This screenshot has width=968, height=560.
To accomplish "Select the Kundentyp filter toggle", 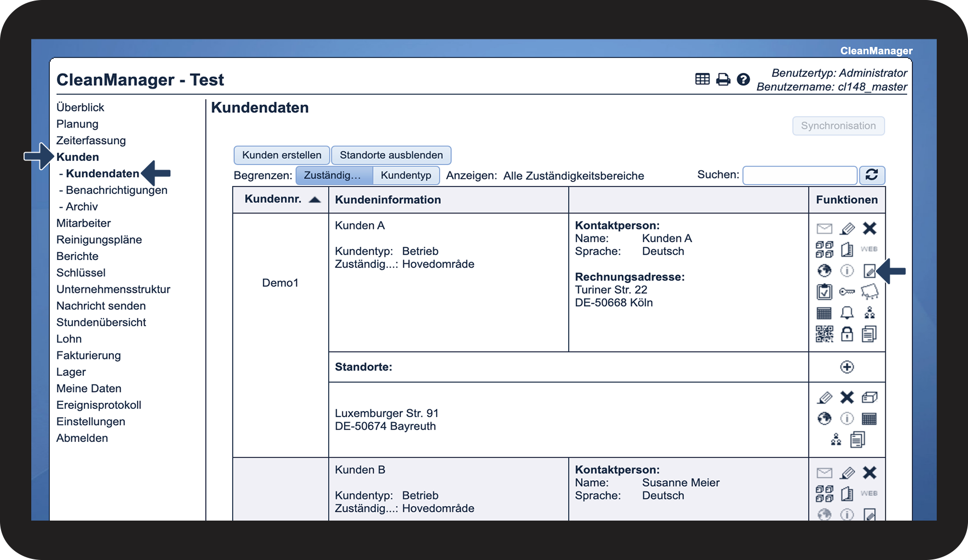I will pyautogui.click(x=406, y=175).
